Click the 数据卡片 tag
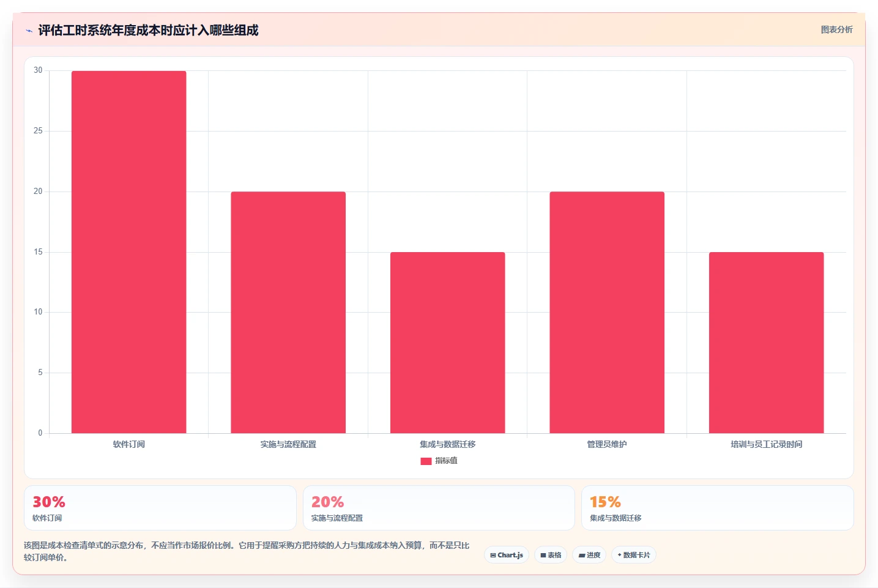Screen dimensions: 878x588 tap(634, 555)
